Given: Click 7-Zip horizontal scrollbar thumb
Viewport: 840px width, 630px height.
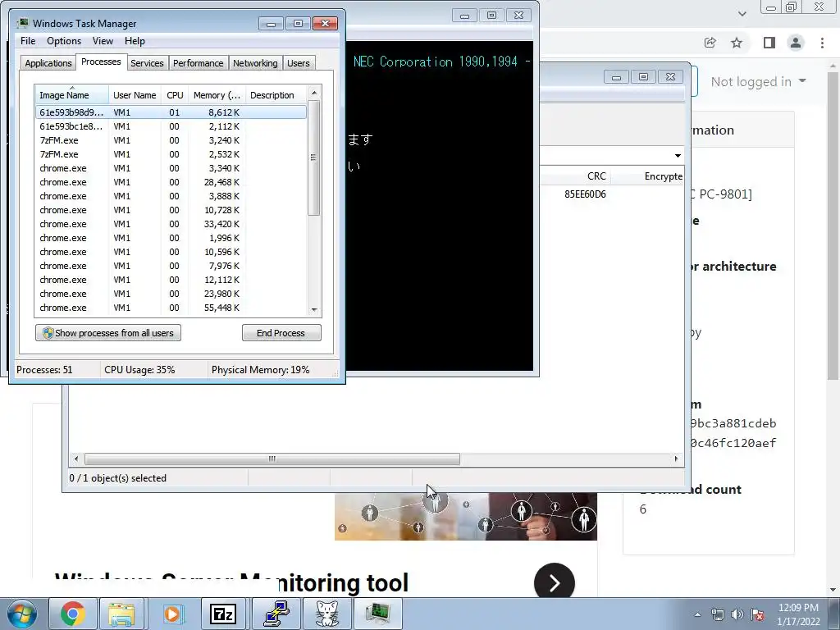Looking at the screenshot, I should 272,459.
